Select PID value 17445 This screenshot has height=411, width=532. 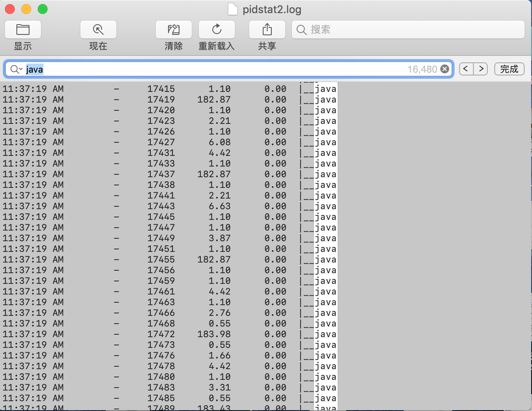161,217
